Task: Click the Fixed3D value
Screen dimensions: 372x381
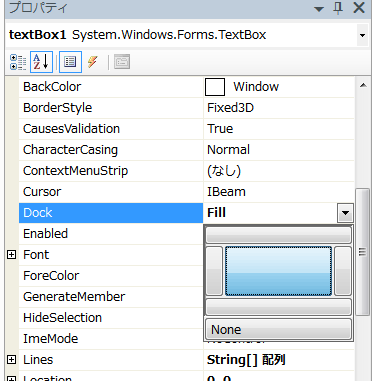Action: pyautogui.click(x=230, y=108)
